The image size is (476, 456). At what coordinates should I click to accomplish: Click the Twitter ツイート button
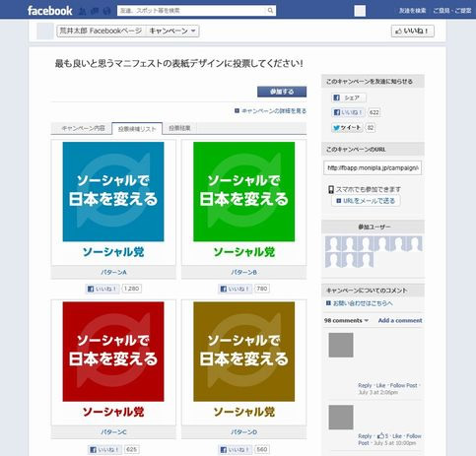(347, 127)
